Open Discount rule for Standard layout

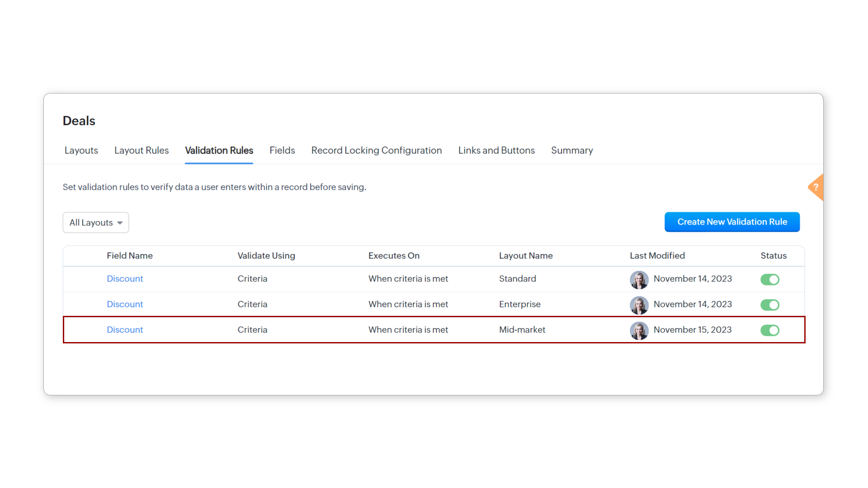[x=125, y=279]
